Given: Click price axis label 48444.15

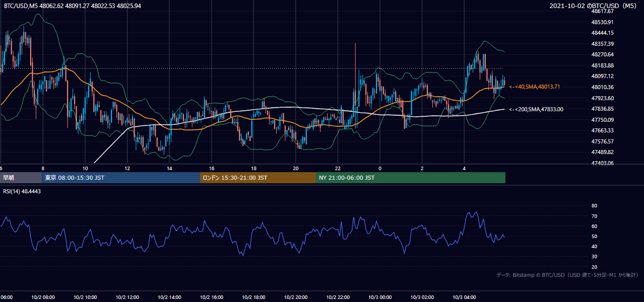Looking at the screenshot, I should click(602, 33).
